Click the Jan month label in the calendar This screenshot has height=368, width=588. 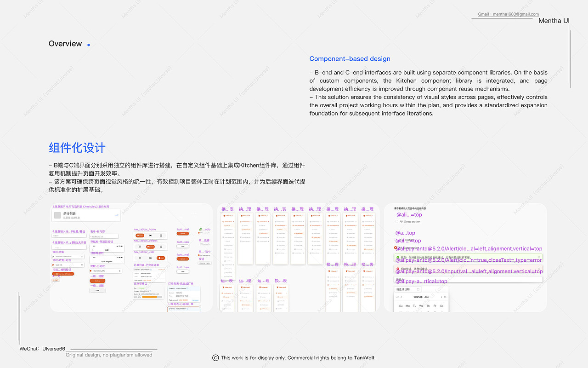[427, 297]
